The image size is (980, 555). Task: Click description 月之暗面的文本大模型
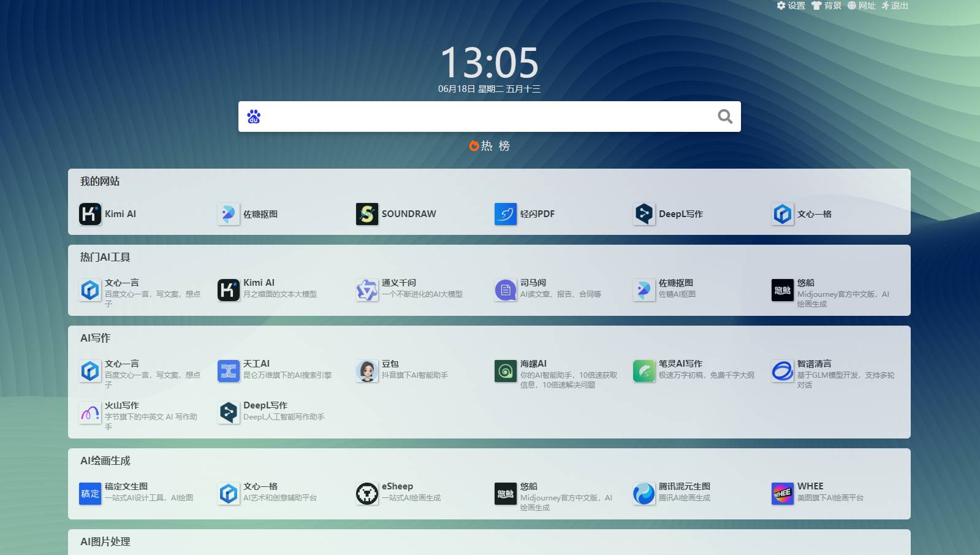280,294
